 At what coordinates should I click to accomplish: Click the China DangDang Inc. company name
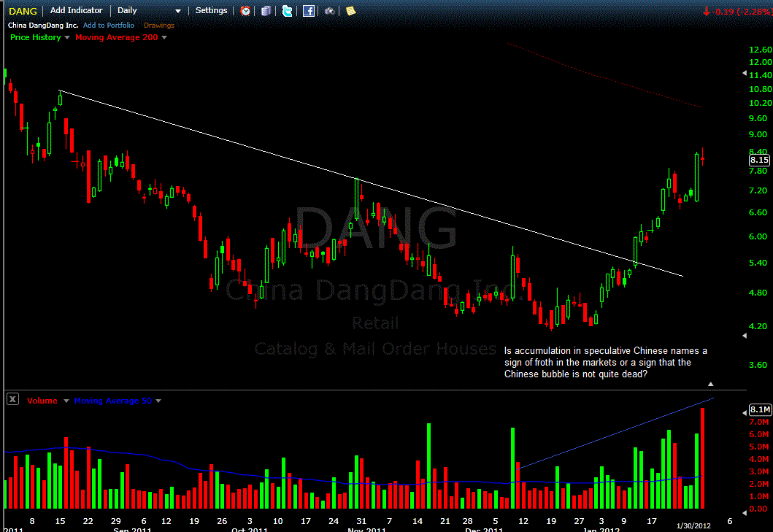click(43, 25)
